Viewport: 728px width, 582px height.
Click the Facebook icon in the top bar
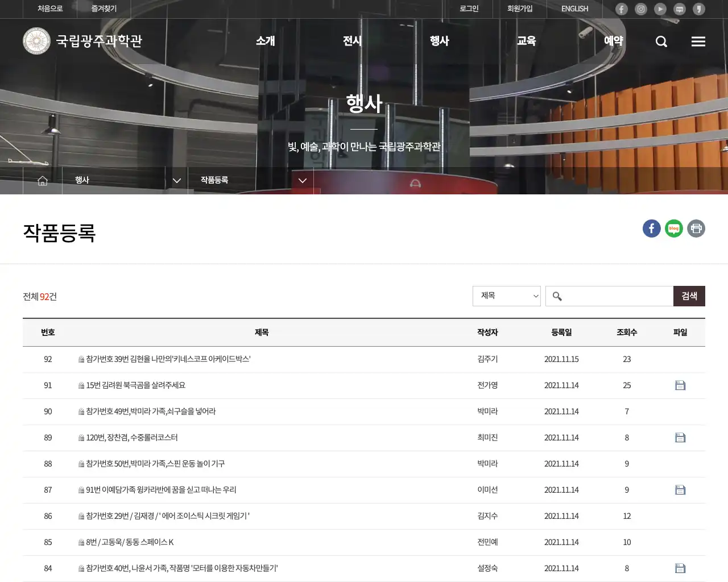click(x=621, y=9)
